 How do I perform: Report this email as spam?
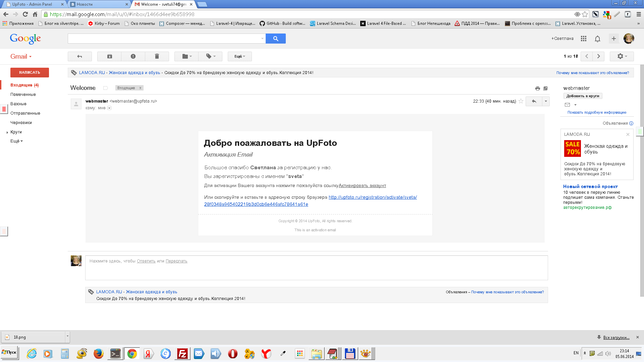[x=133, y=56]
